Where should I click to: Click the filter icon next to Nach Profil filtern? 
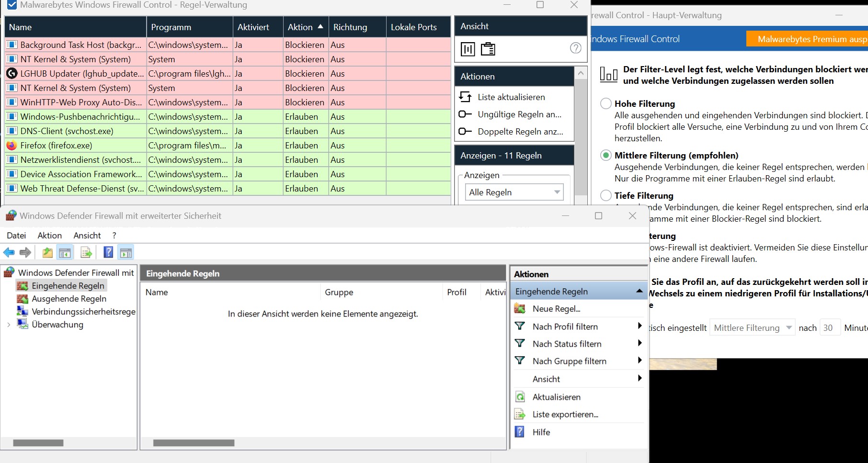point(520,326)
